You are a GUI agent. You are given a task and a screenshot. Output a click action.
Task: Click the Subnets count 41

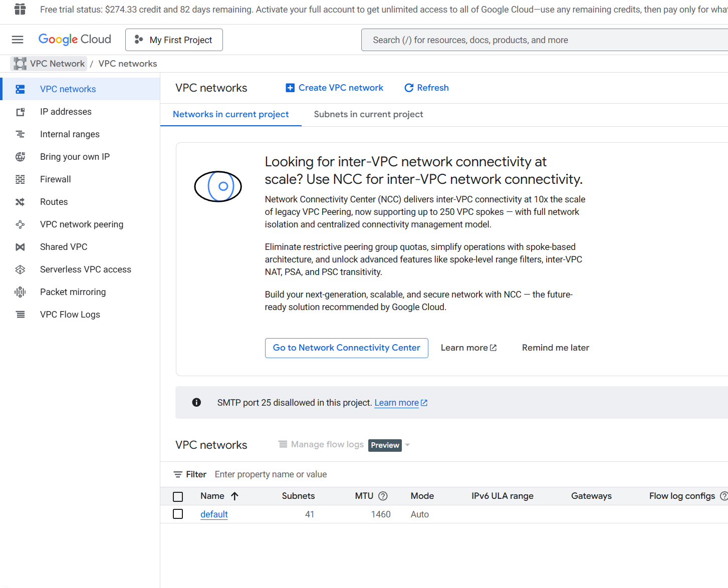[310, 514]
